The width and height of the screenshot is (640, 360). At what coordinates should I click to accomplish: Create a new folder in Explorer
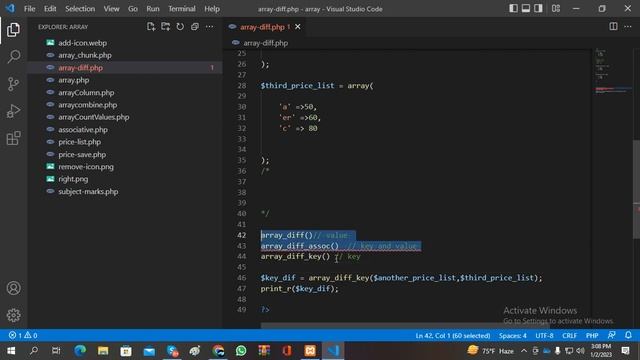pyautogui.click(x=166, y=27)
